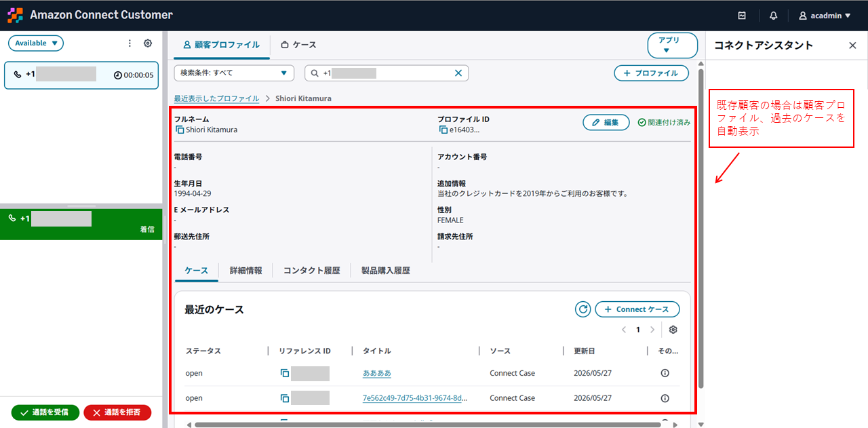The width and height of the screenshot is (868, 428).
Task: Close the コネクトアシスタント panel
Action: 852,45
